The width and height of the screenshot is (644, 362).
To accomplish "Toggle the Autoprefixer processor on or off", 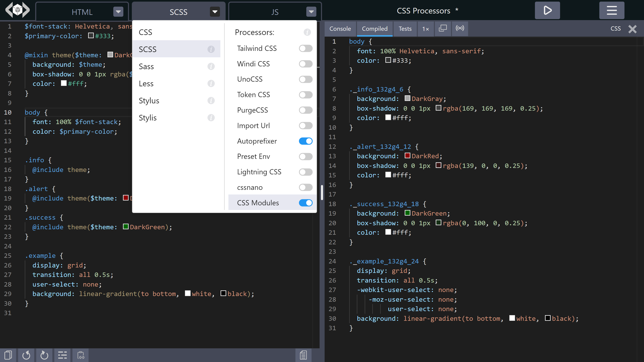I will coord(306,141).
